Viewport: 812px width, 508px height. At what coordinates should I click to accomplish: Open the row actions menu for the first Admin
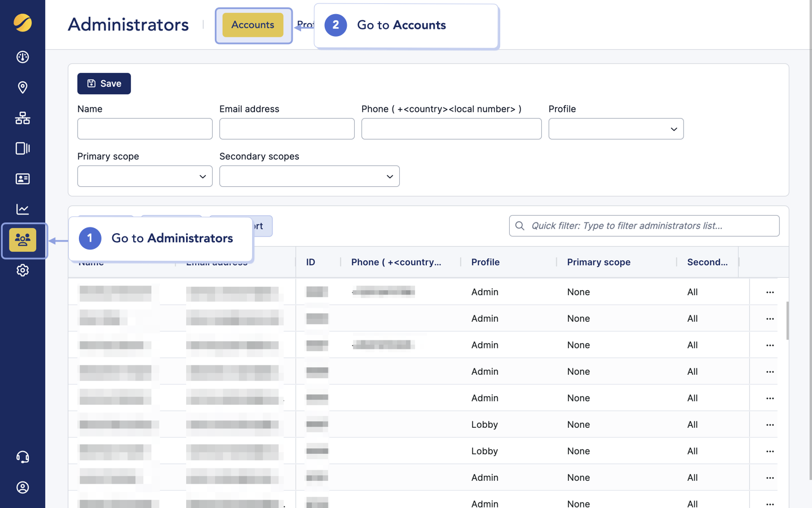pyautogui.click(x=770, y=292)
